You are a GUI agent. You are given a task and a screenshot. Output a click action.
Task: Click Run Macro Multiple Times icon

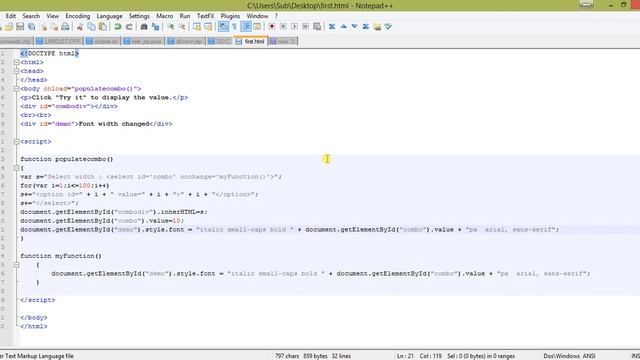[x=306, y=27]
